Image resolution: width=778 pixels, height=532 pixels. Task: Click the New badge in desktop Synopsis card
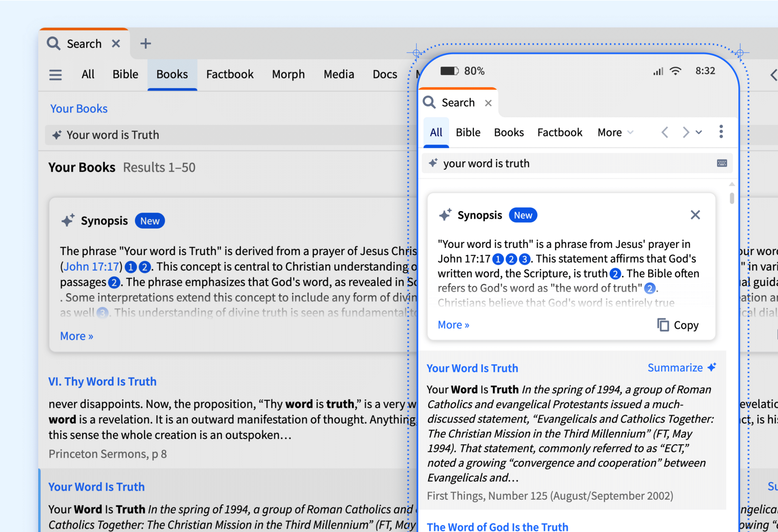tap(150, 221)
